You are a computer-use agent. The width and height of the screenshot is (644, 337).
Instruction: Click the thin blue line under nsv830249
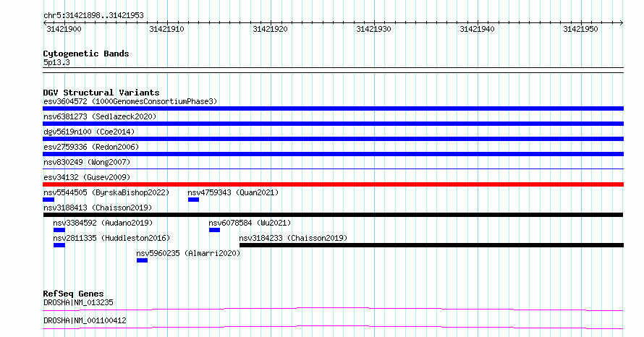(x=333, y=168)
